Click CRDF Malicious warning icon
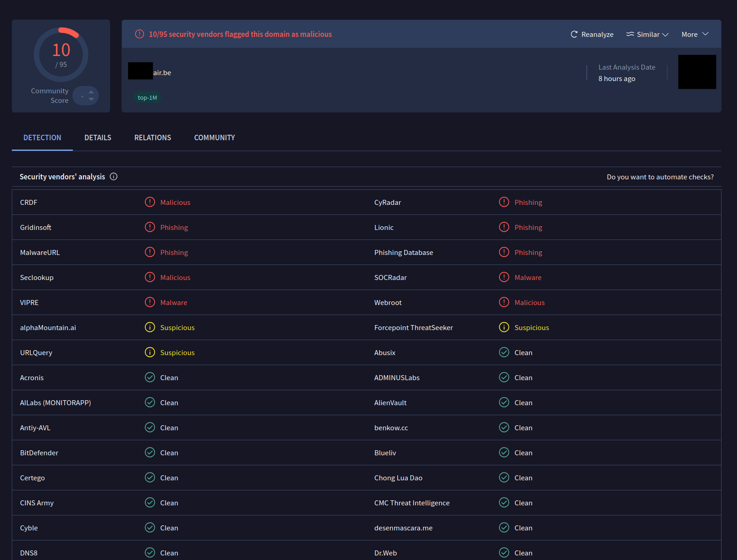The height and width of the screenshot is (560, 737). pyautogui.click(x=150, y=202)
